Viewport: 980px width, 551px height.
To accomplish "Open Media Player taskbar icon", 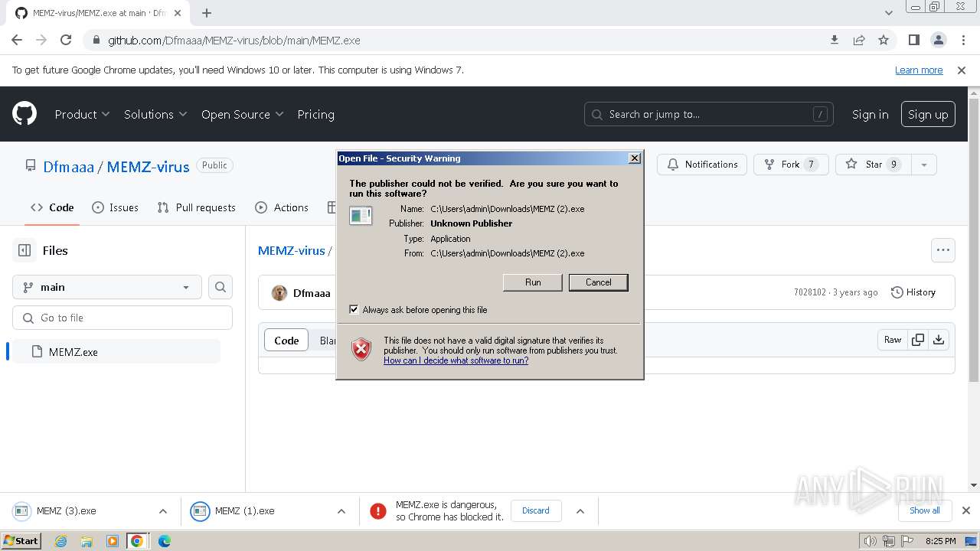I will (x=112, y=541).
